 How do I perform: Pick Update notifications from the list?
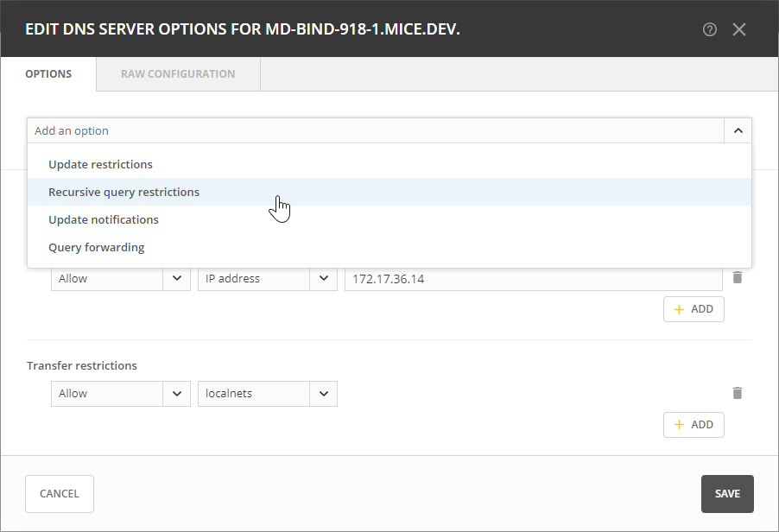104,219
